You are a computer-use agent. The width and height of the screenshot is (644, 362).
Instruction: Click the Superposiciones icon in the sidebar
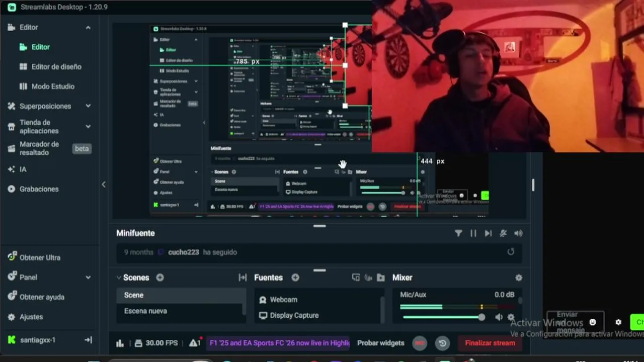pos(12,106)
